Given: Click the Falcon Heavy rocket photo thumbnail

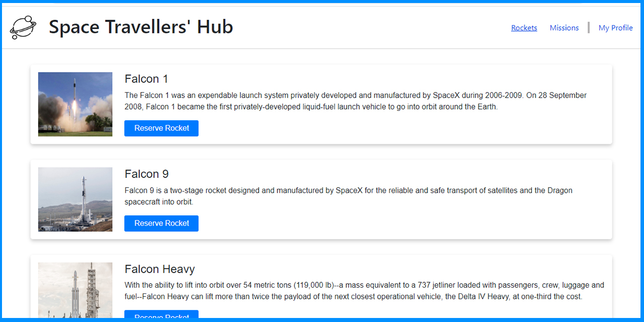Looking at the screenshot, I should (x=75, y=291).
